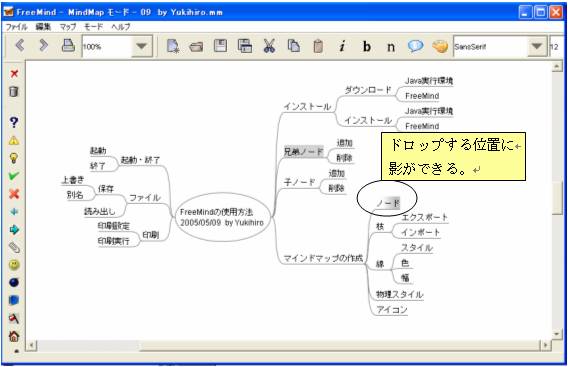Toggle bold formatting with b button
The image size is (568, 367).
(x=367, y=46)
